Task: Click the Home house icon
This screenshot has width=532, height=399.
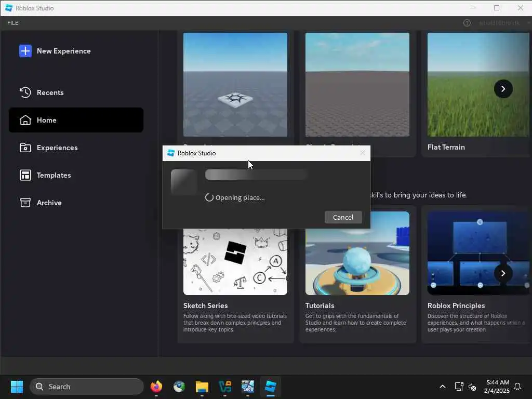Action: point(25,120)
